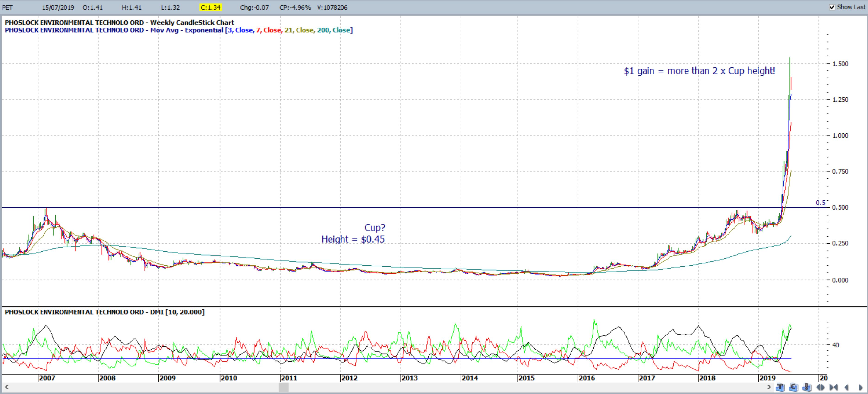Click the volume value V:1078206

[x=332, y=7]
